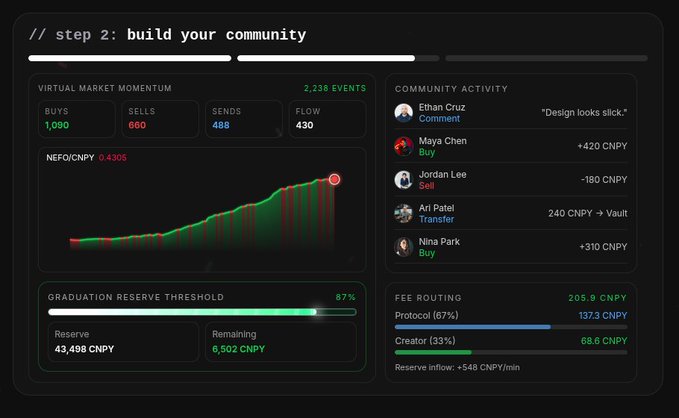The image size is (679, 418).
Task: Click the -180 CNPY amount
Action: click(604, 180)
